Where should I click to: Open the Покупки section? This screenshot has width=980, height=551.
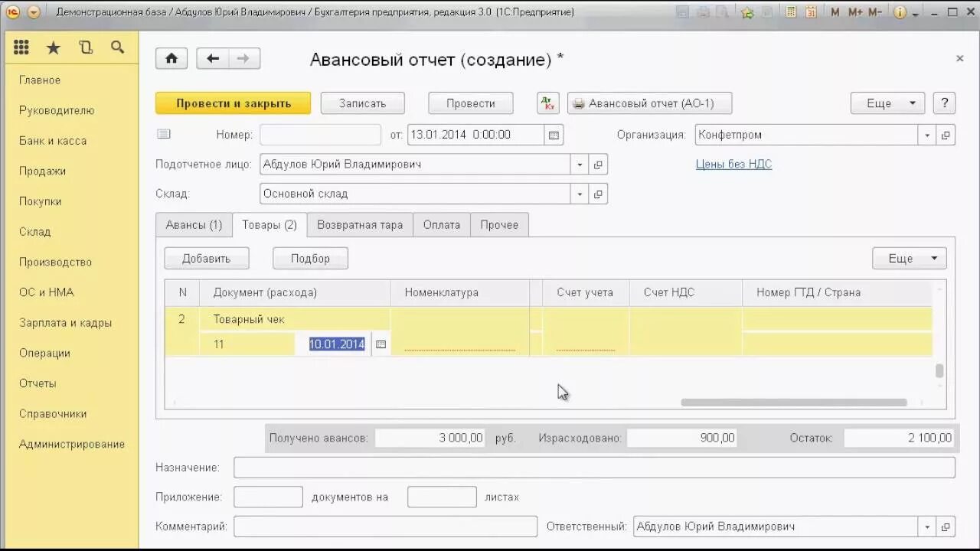pyautogui.click(x=40, y=201)
